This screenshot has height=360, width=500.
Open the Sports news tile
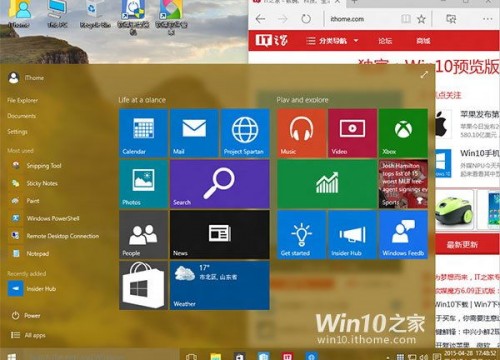(x=403, y=184)
